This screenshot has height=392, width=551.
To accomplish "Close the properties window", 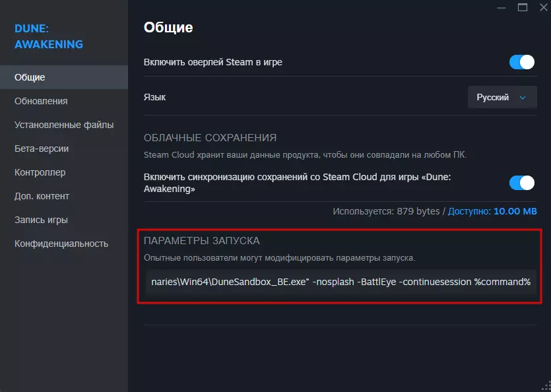I will coord(544,7).
